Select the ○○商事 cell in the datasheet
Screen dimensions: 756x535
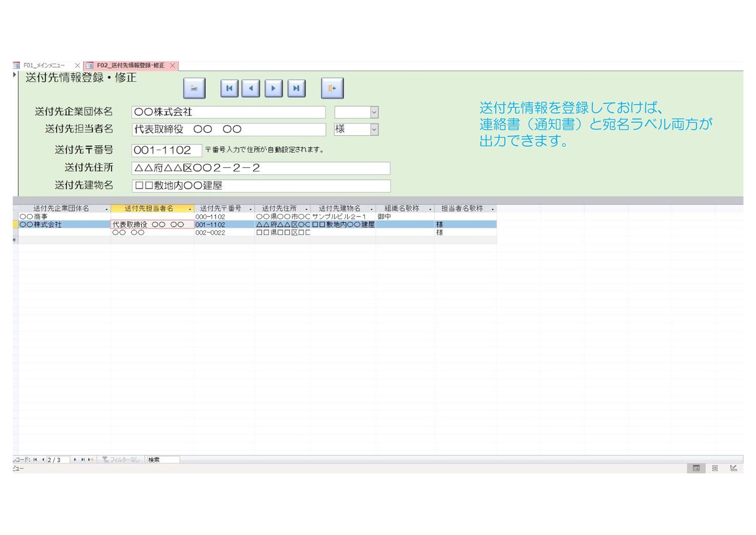(64, 216)
